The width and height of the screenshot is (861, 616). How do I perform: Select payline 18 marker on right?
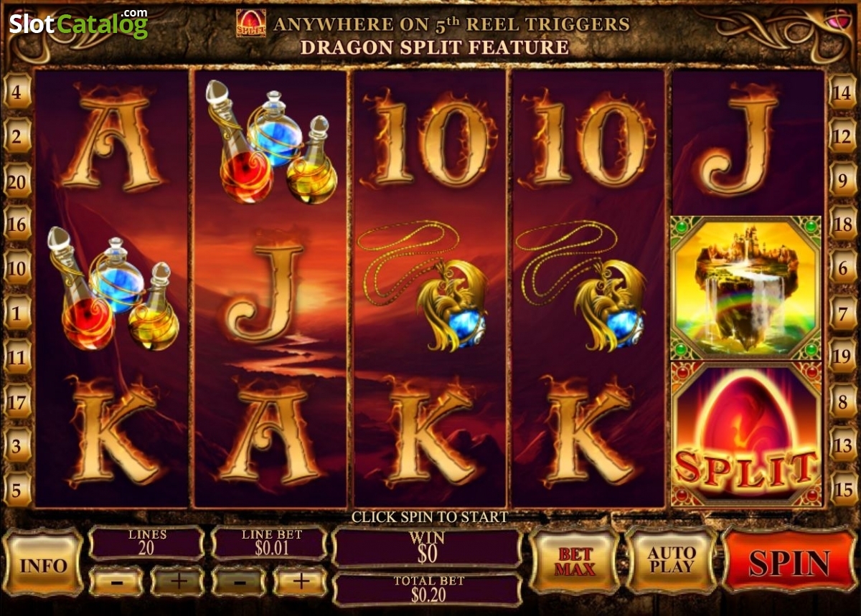tap(842, 224)
